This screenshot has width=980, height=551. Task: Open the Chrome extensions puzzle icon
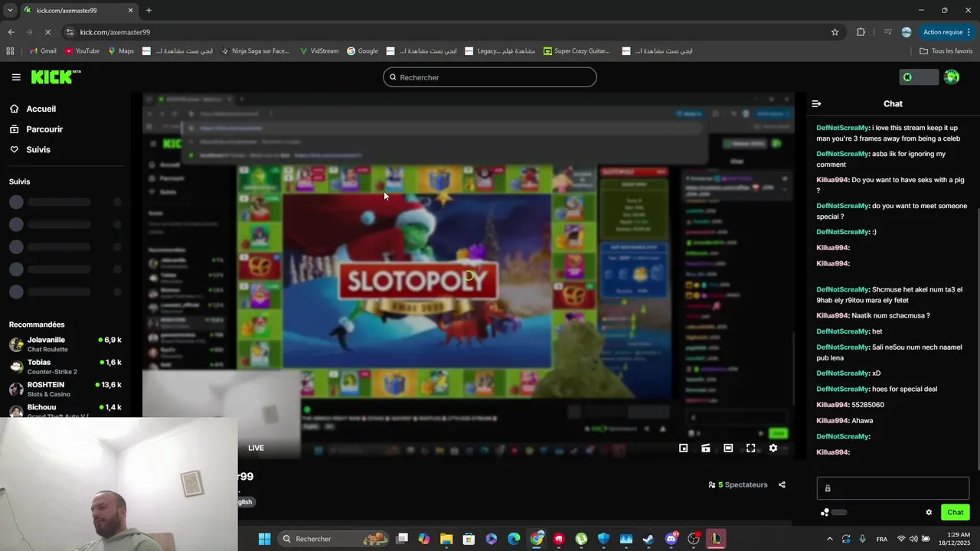[x=861, y=32]
